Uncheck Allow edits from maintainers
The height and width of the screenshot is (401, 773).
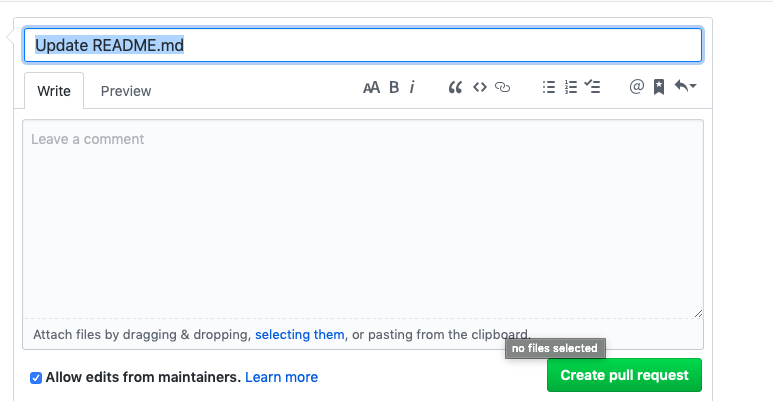(x=36, y=378)
